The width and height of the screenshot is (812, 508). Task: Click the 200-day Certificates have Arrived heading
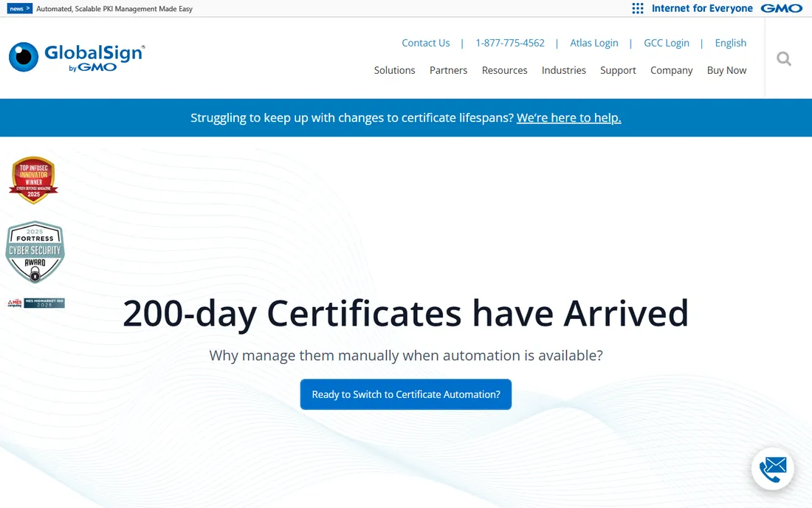405,314
